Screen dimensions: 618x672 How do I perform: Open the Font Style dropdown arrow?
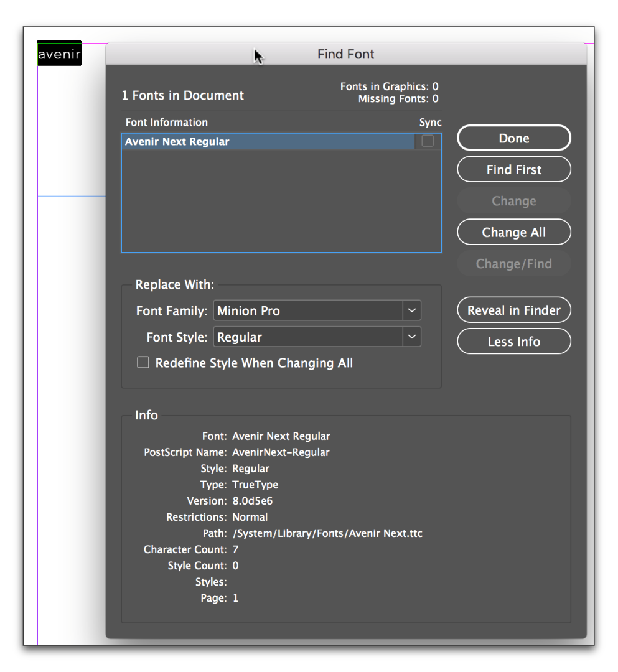coord(412,337)
